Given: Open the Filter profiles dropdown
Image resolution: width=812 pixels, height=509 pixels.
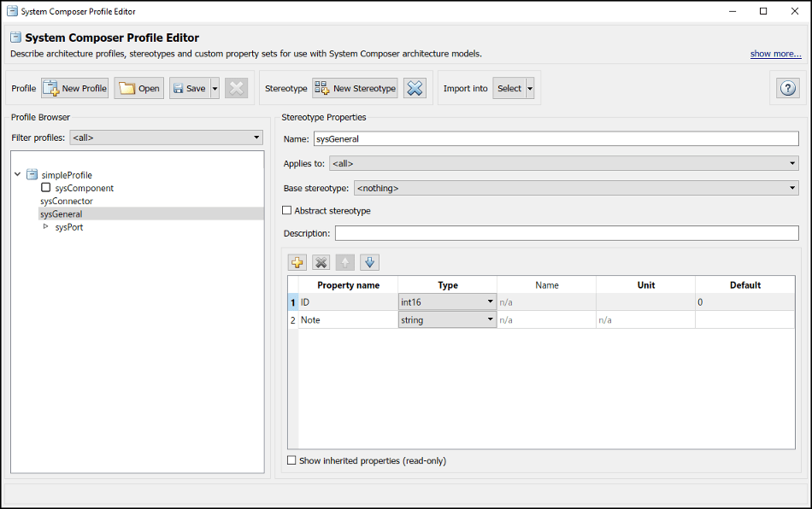Looking at the screenshot, I should 256,137.
